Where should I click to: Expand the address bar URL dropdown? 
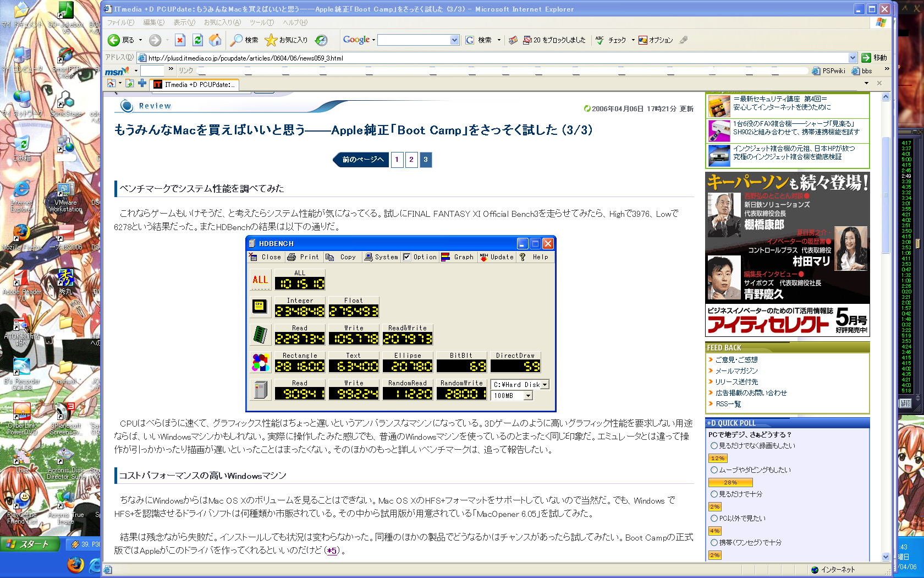[x=853, y=58]
